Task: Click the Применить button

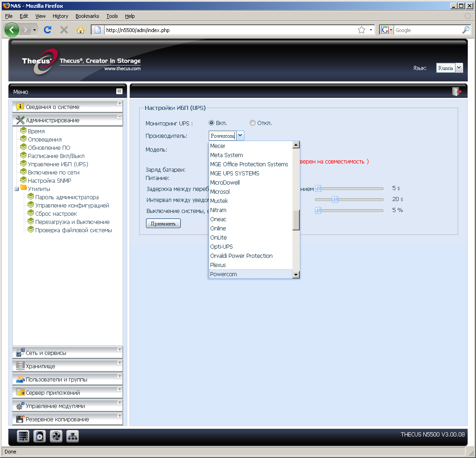Action: [x=163, y=223]
